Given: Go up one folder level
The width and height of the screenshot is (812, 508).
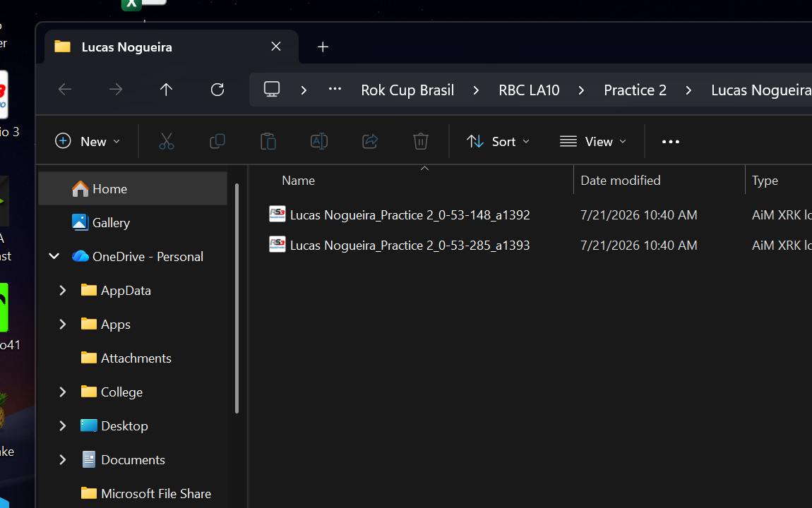Looking at the screenshot, I should (166, 90).
